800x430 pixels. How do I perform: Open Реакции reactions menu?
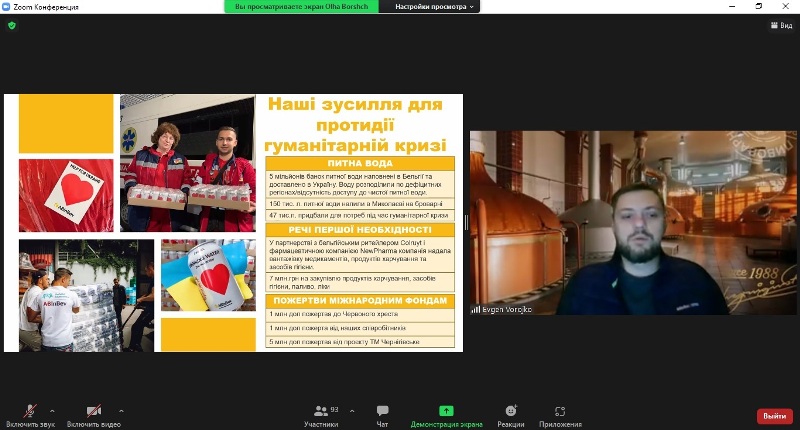(x=511, y=415)
